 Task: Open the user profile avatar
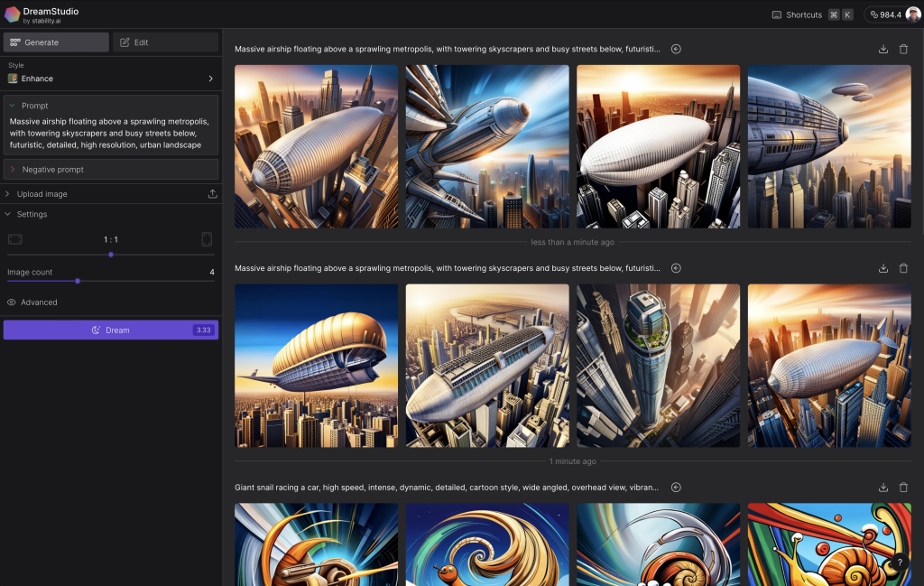point(913,14)
